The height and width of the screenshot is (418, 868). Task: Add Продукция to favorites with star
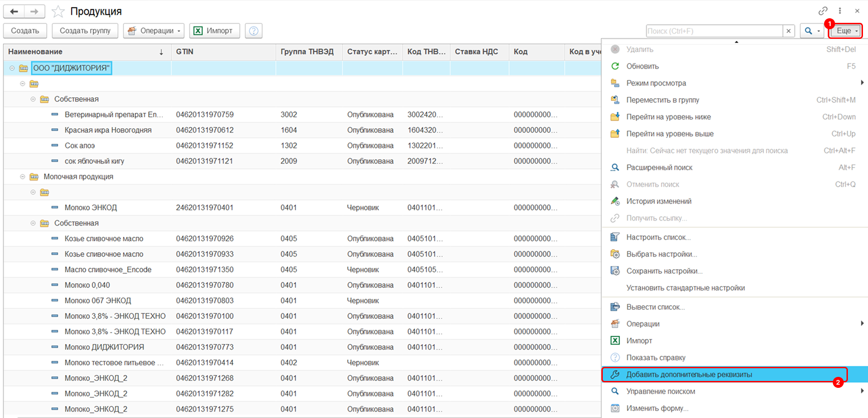[x=58, y=11]
